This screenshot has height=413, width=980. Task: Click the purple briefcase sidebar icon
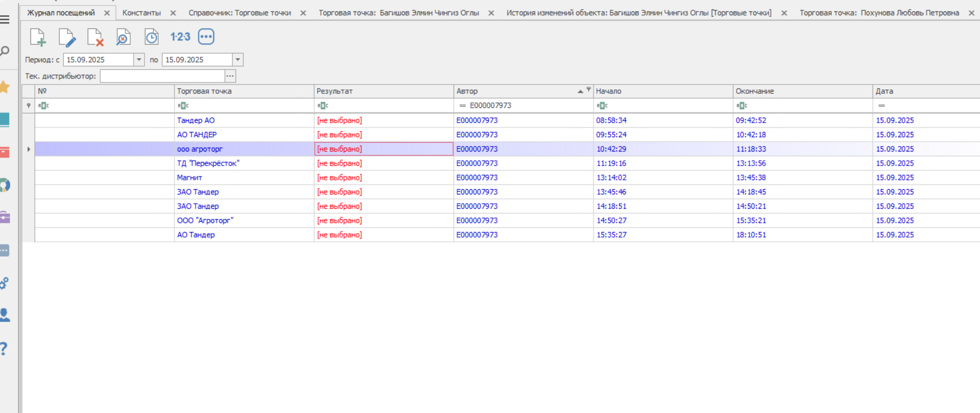[x=4, y=217]
